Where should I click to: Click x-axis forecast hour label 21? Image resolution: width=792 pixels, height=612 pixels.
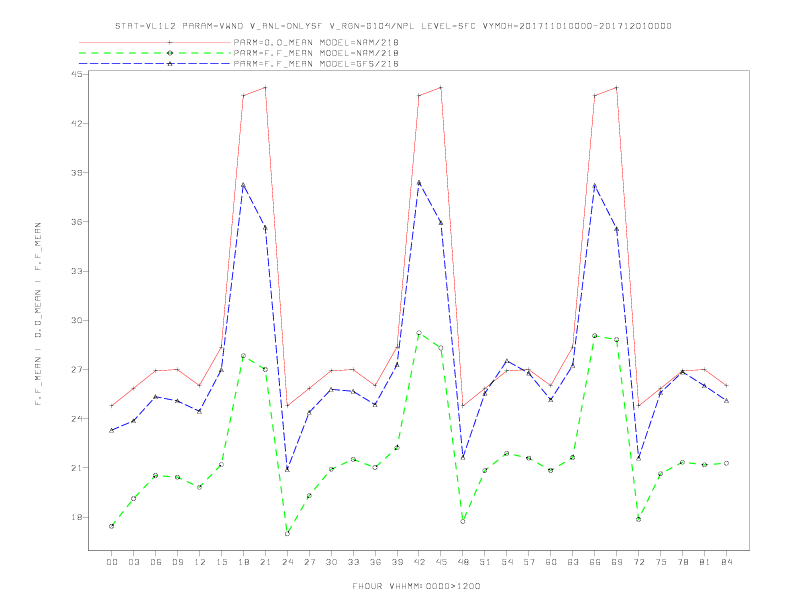click(265, 562)
